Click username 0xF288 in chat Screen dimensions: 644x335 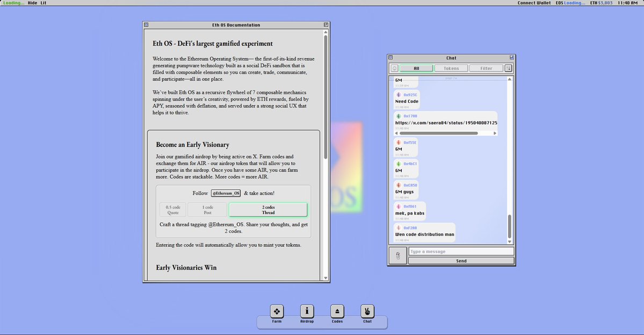point(410,227)
